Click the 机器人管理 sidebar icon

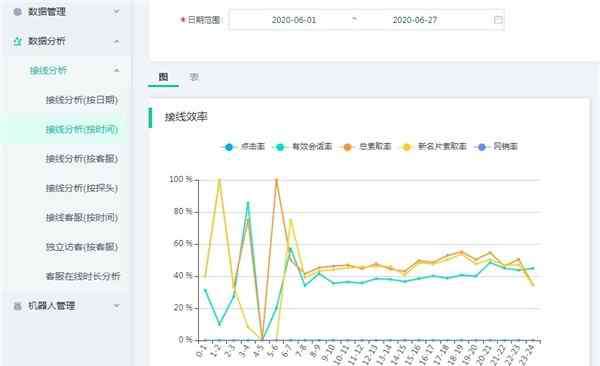[x=17, y=306]
